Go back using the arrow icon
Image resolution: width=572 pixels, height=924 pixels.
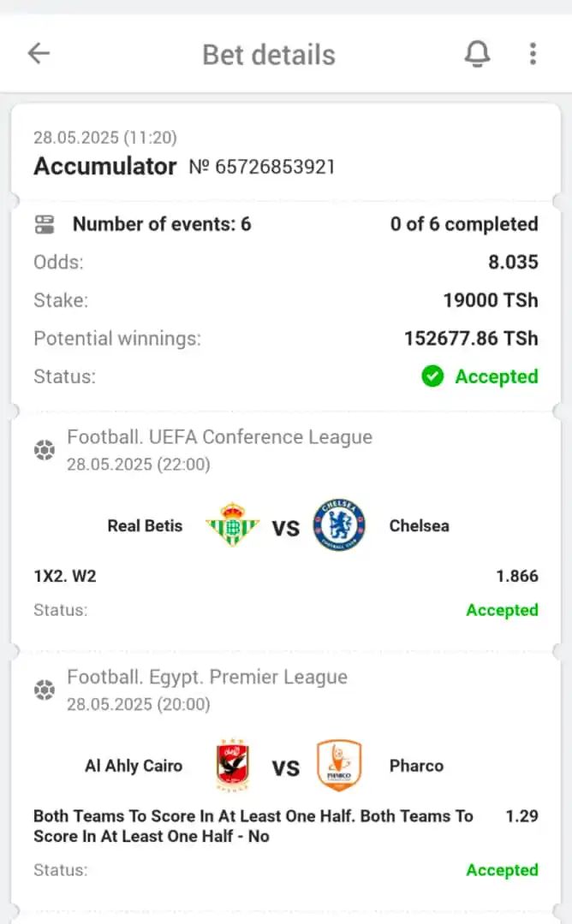39,54
